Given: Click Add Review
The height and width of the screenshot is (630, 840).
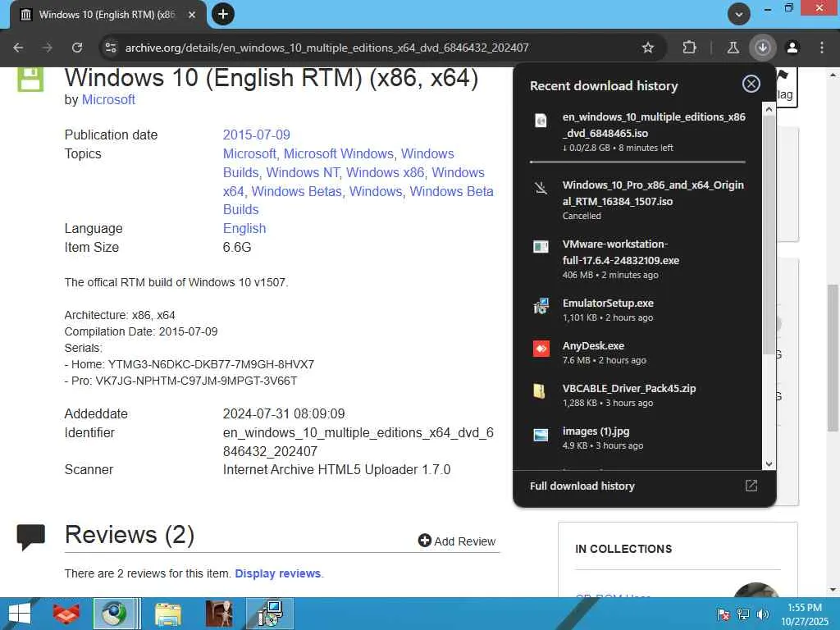Looking at the screenshot, I should [x=457, y=541].
